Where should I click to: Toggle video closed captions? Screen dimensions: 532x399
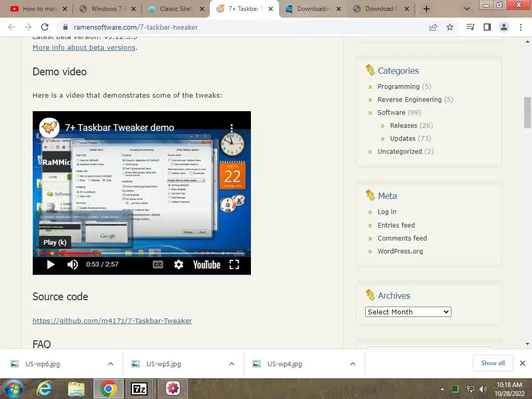(158, 264)
